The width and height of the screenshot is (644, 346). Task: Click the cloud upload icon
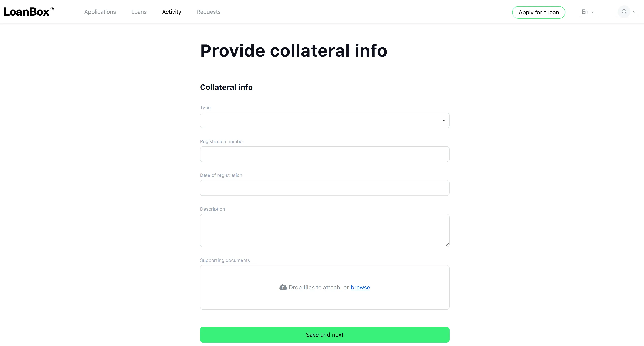click(x=283, y=287)
